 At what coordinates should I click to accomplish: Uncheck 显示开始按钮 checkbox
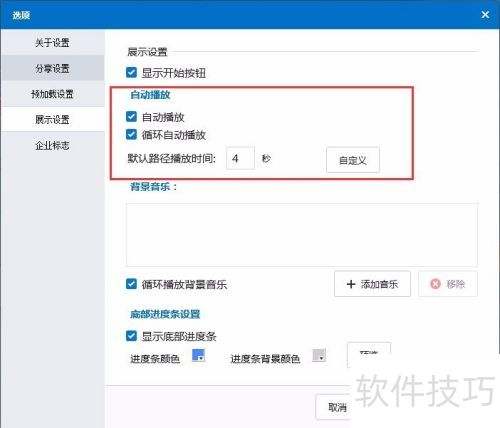(x=131, y=73)
